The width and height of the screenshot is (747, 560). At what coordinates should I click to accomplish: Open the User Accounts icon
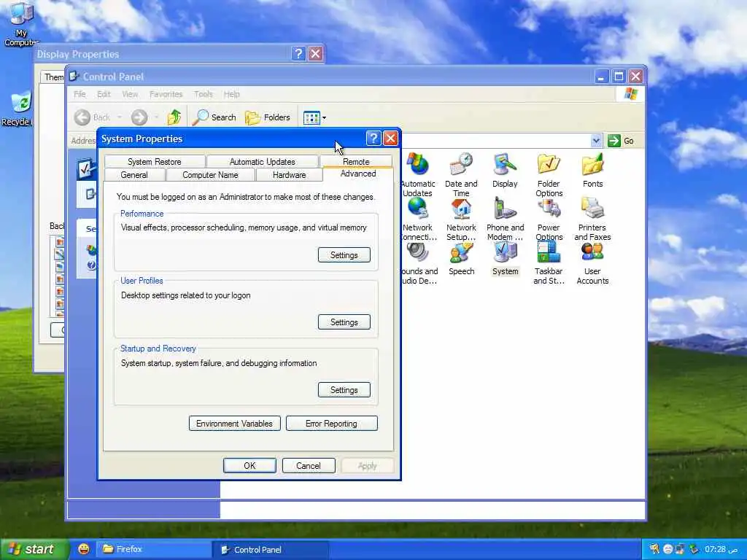tap(592, 262)
